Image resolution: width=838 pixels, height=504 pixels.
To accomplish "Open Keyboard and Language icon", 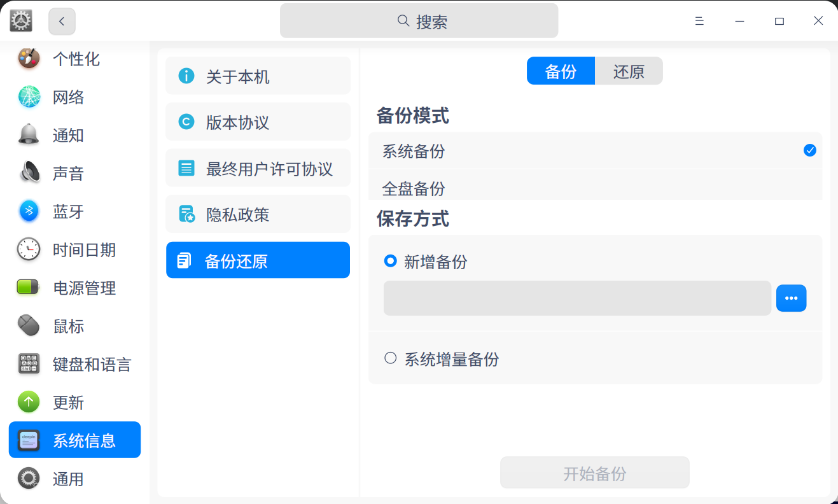I will (29, 364).
